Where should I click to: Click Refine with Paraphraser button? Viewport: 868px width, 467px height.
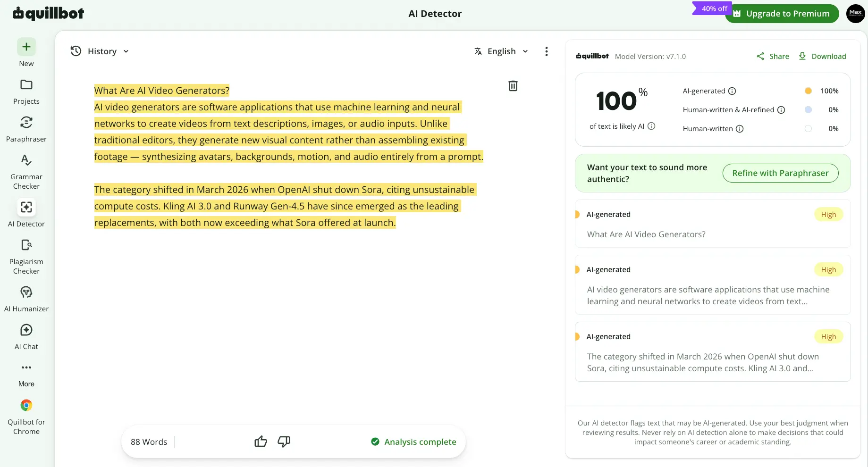pos(780,173)
